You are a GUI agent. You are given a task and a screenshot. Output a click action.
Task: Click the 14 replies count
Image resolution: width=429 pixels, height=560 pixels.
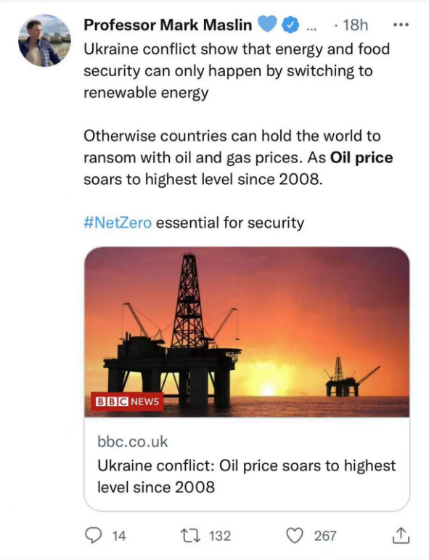[x=119, y=536]
